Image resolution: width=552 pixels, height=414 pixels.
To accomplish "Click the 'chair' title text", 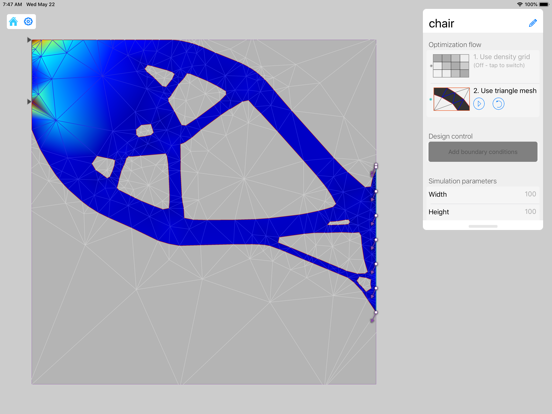I will click(441, 24).
